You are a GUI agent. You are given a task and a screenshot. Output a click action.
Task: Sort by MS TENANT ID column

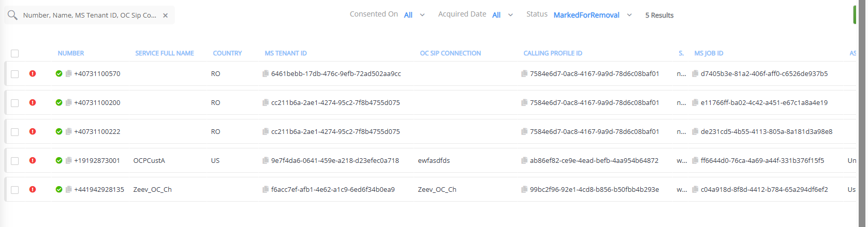click(286, 53)
